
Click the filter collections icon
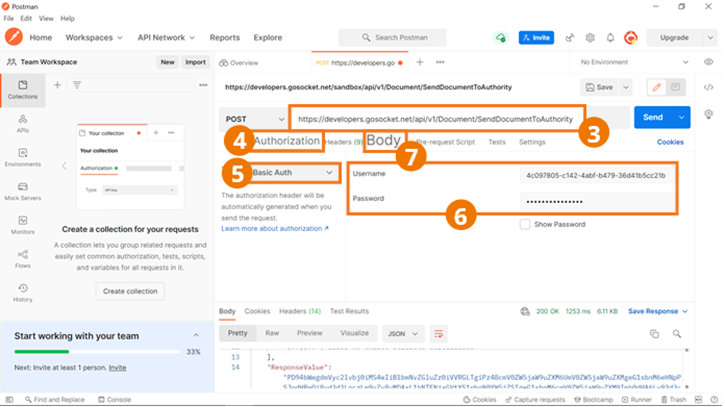(x=77, y=85)
